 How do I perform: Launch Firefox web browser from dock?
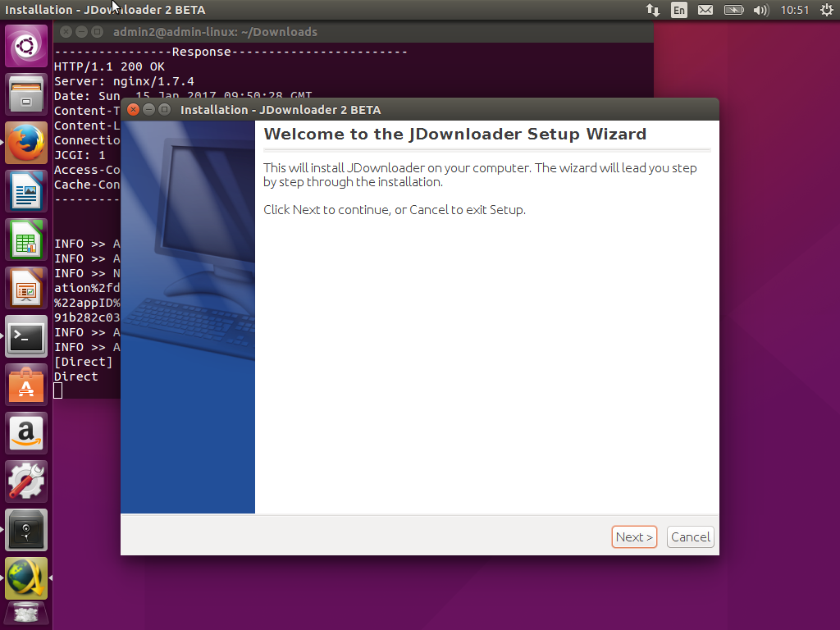tap(26, 143)
